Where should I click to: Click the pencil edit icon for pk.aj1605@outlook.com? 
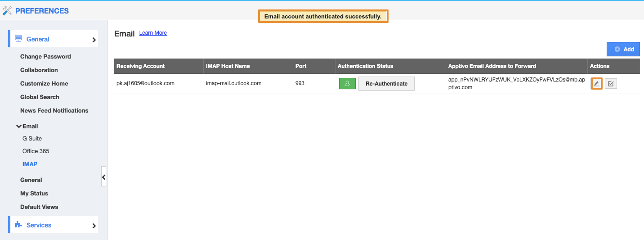coord(596,84)
